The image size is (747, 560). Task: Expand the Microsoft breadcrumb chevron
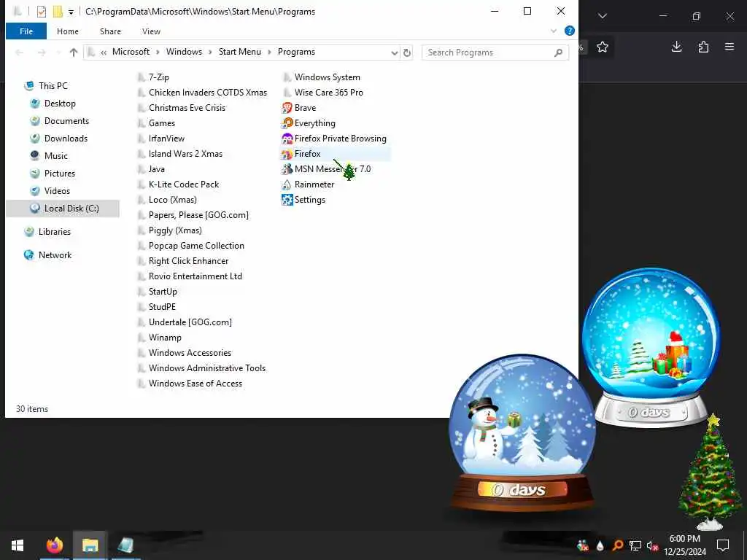pos(158,52)
